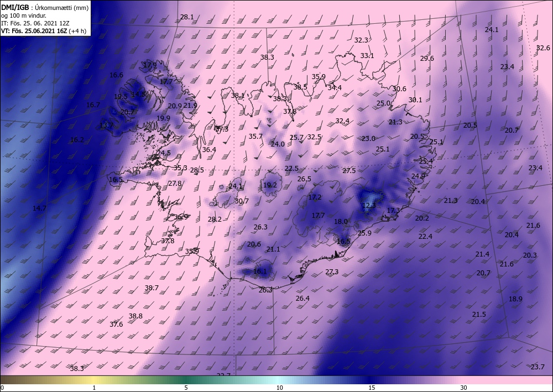Click the 30.1 value on the map
The height and width of the screenshot is (392, 553).
(x=415, y=100)
